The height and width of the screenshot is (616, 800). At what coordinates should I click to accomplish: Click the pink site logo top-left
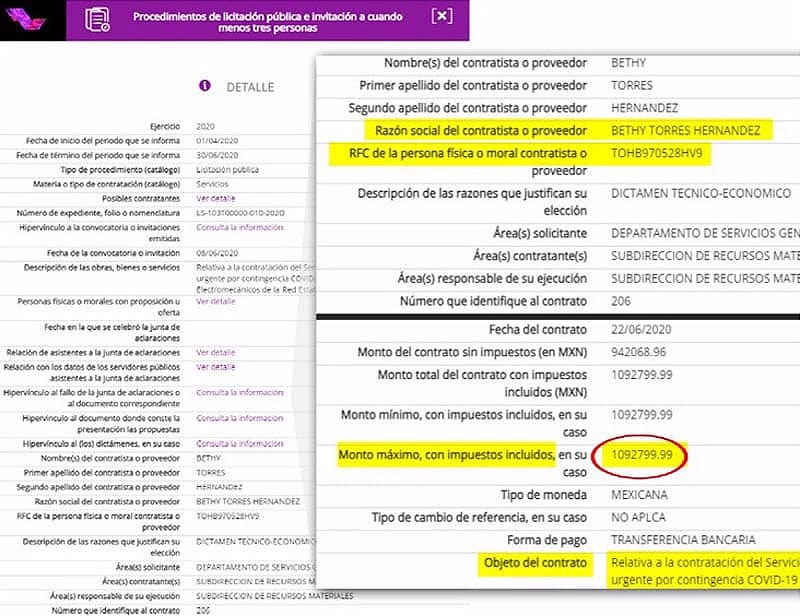point(32,20)
